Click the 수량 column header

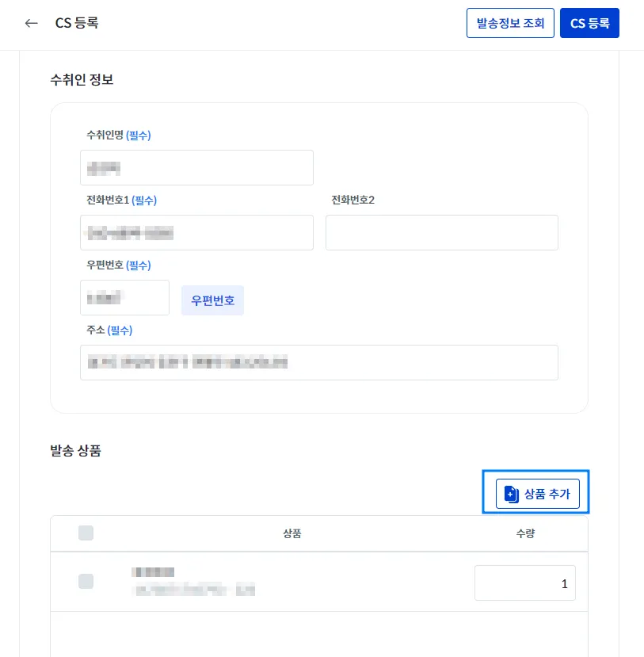click(525, 533)
